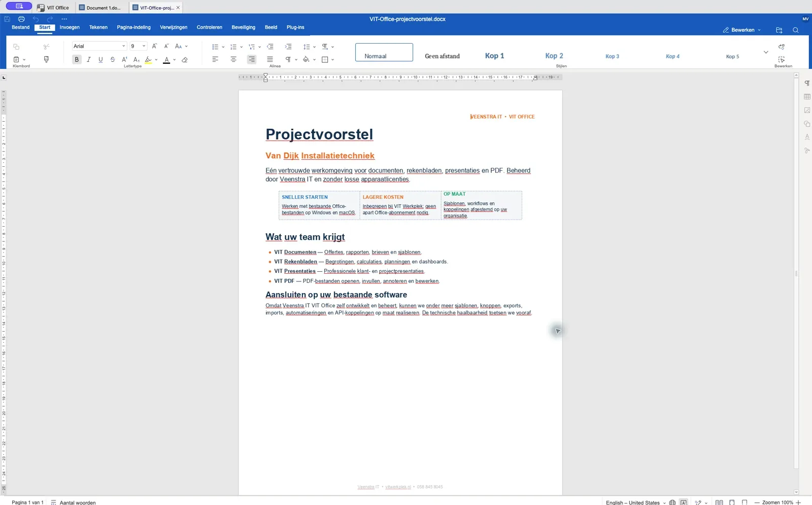812x505 pixels.
Task: Apply the Kop 1 style
Action: pyautogui.click(x=494, y=56)
